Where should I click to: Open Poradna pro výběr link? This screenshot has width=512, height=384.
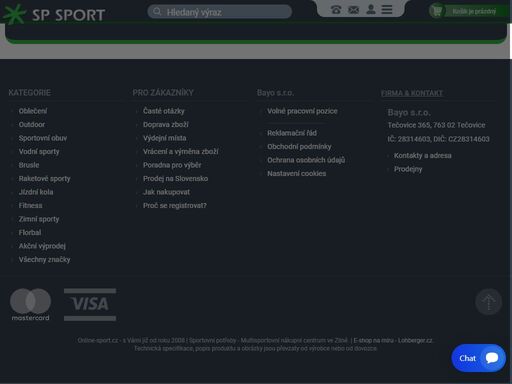172,165
